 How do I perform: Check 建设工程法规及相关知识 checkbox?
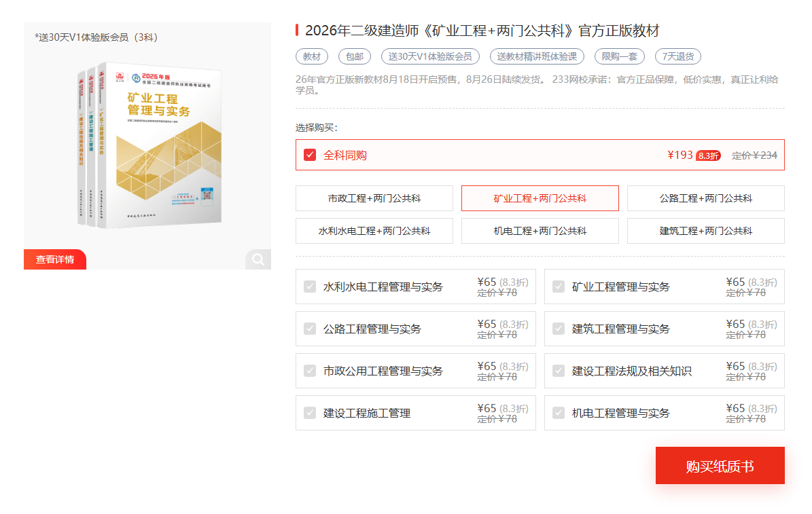[x=559, y=371]
